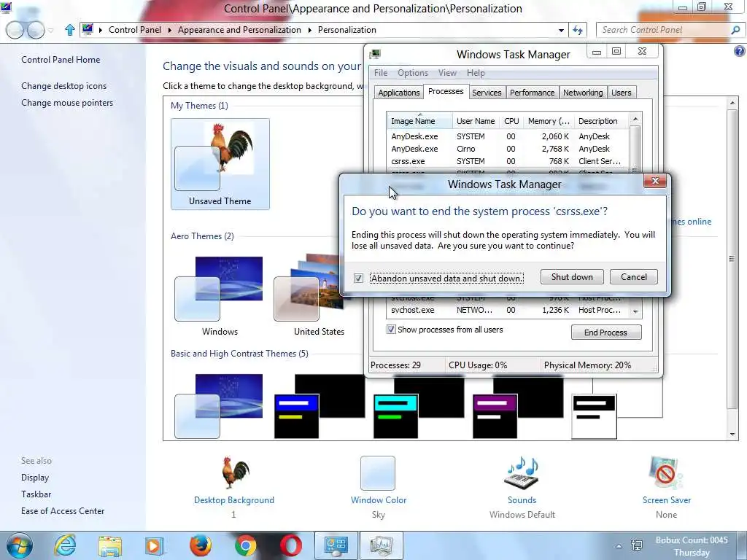Open the File menu in Task Manager
747x560 pixels.
tap(381, 73)
